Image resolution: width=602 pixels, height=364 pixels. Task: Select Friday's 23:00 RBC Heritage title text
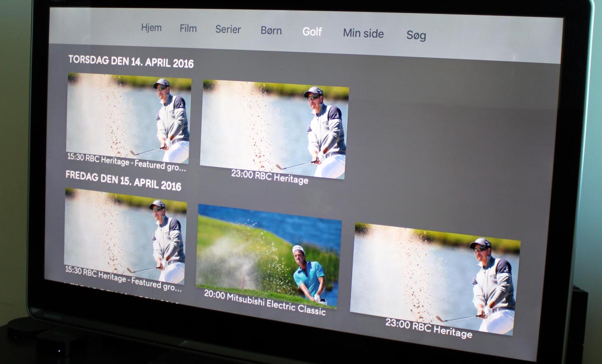[429, 328]
